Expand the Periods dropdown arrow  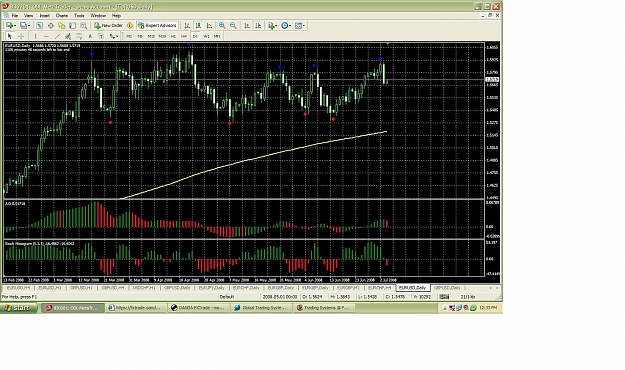[290, 26]
